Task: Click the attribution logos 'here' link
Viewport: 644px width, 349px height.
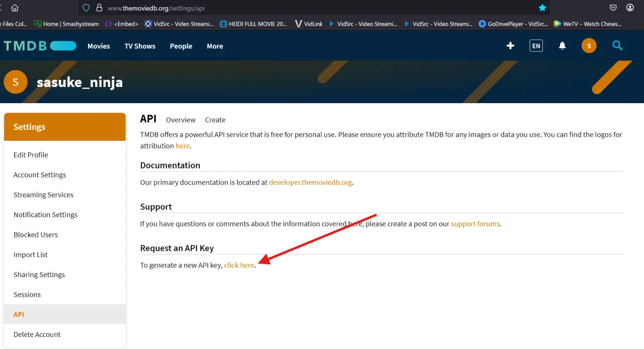Action: click(x=183, y=146)
